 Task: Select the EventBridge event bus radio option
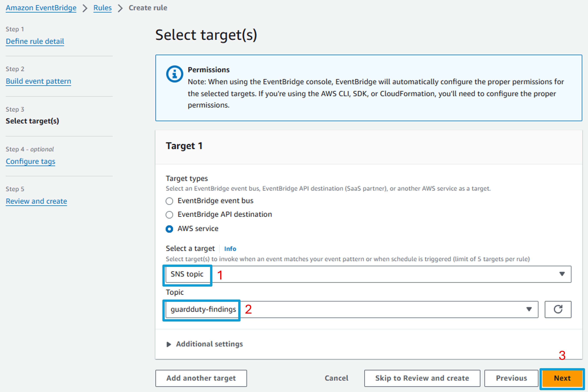pyautogui.click(x=169, y=201)
